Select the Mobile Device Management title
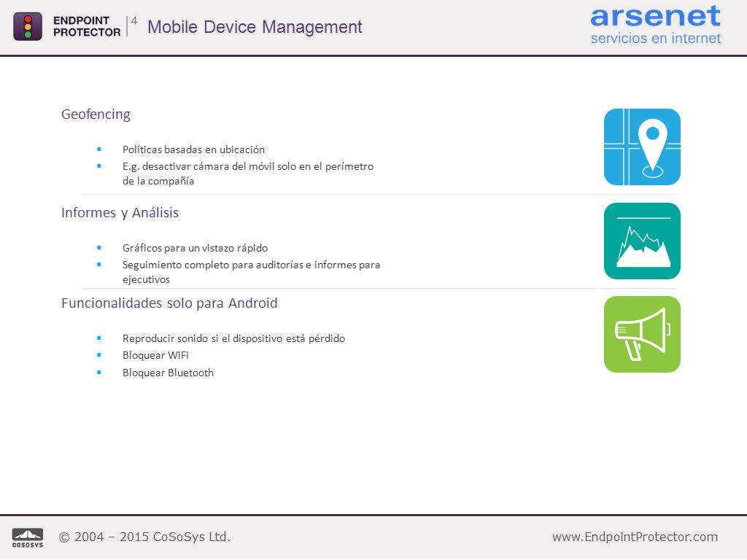This screenshot has width=747, height=560. point(255,27)
